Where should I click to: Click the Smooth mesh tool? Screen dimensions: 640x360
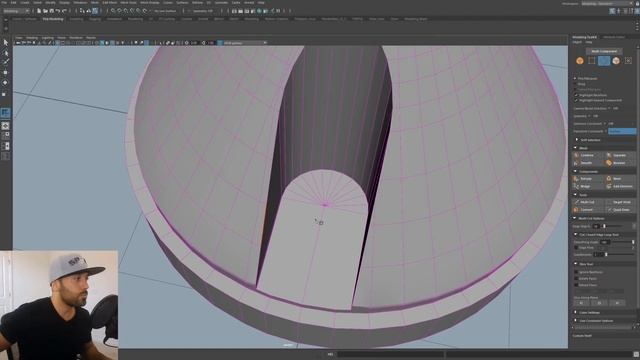[x=588, y=163]
